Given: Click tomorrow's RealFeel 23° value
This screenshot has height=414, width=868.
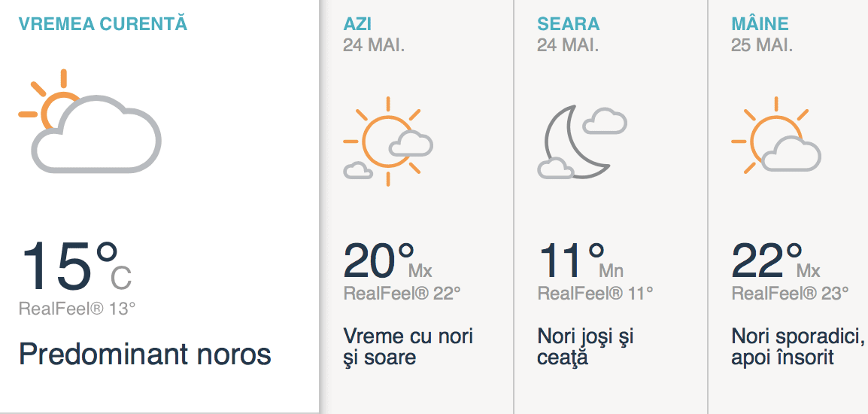Looking at the screenshot, I should [790, 294].
